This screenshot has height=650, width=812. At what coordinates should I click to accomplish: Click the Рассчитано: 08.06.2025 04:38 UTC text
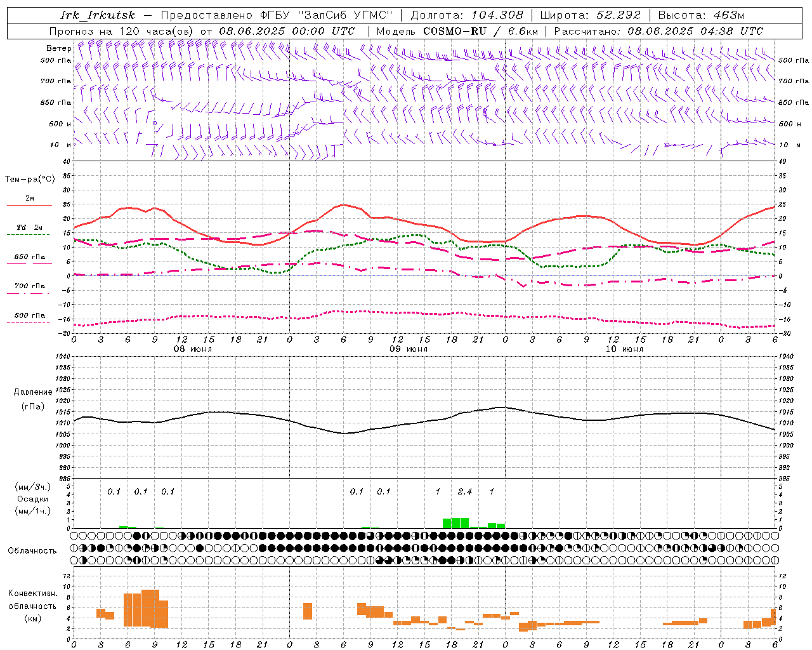[658, 30]
